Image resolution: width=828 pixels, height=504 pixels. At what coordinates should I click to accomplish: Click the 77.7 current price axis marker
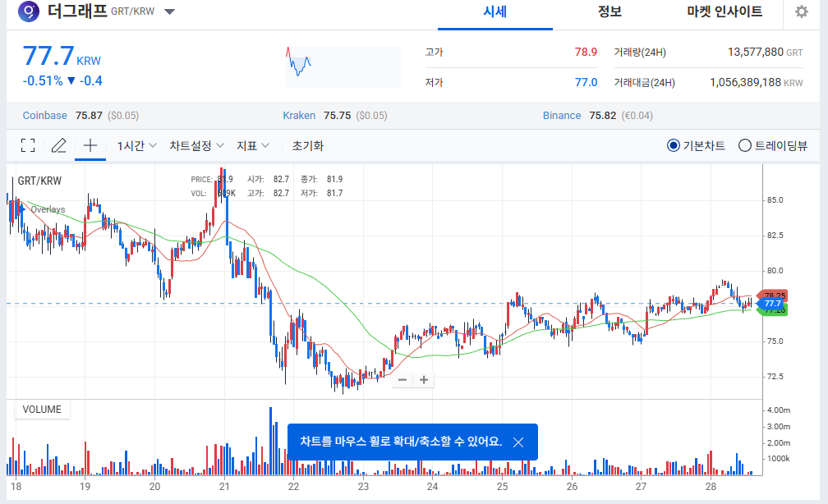[x=773, y=304]
